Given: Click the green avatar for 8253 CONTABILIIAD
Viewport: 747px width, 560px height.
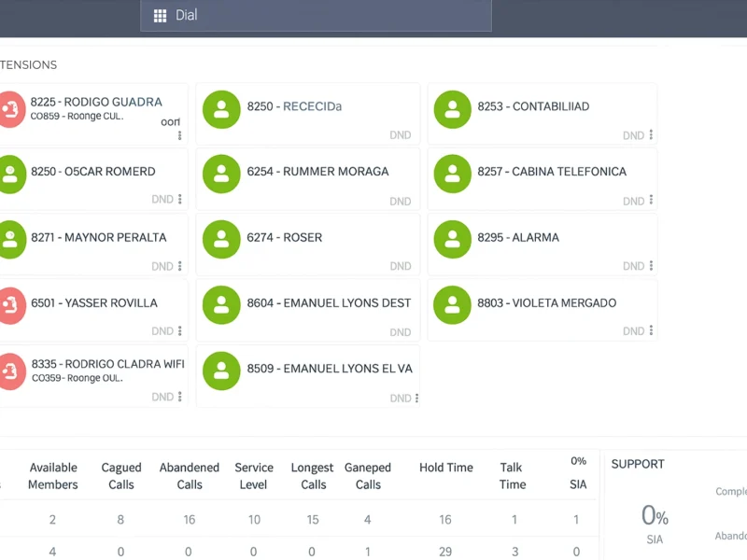Looking at the screenshot, I should click(453, 109).
